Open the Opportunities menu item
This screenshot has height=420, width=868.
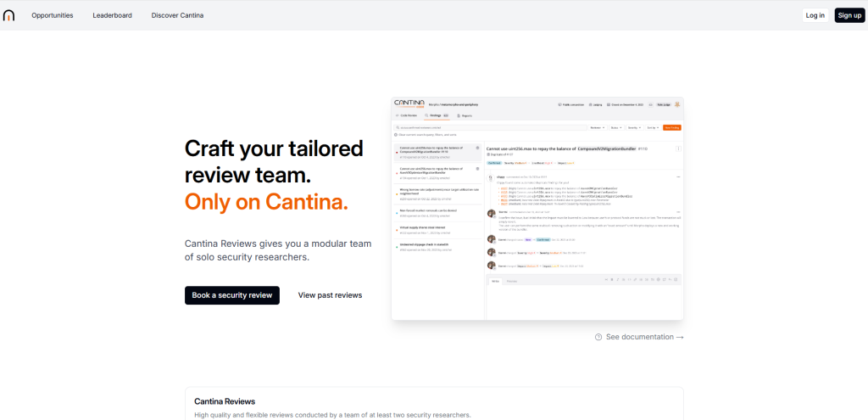[x=52, y=15]
